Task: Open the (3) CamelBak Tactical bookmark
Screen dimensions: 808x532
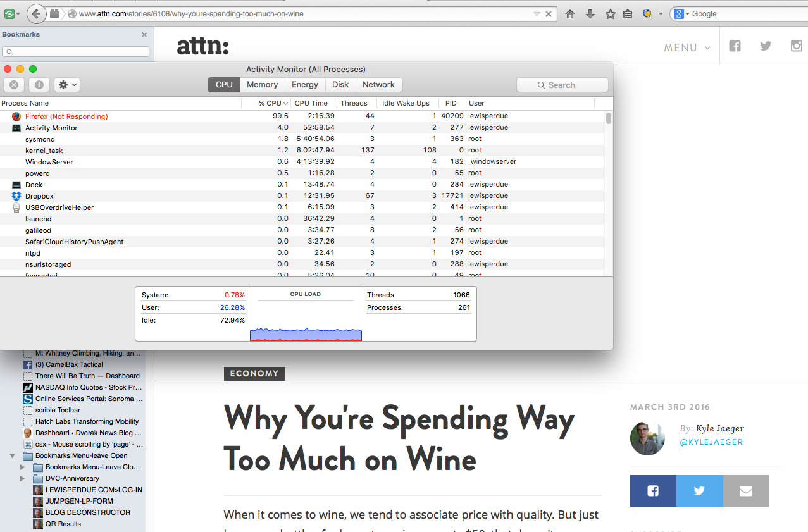Action: pyautogui.click(x=69, y=364)
